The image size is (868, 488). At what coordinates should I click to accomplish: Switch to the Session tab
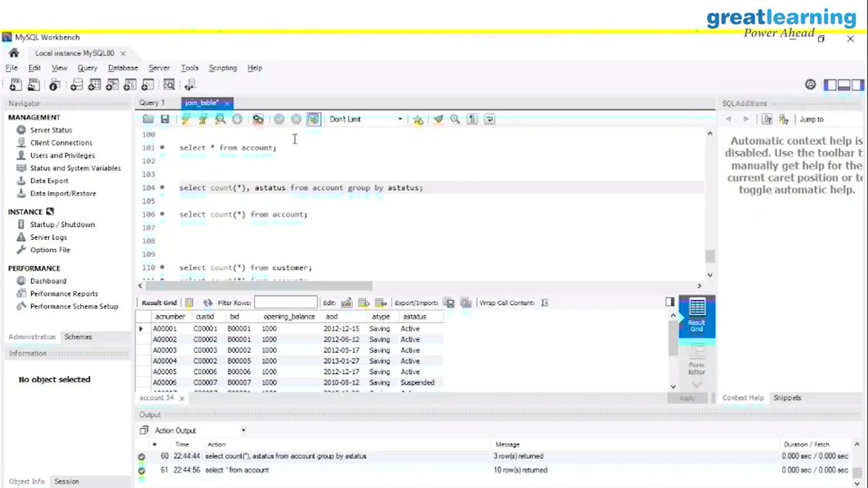click(x=67, y=481)
